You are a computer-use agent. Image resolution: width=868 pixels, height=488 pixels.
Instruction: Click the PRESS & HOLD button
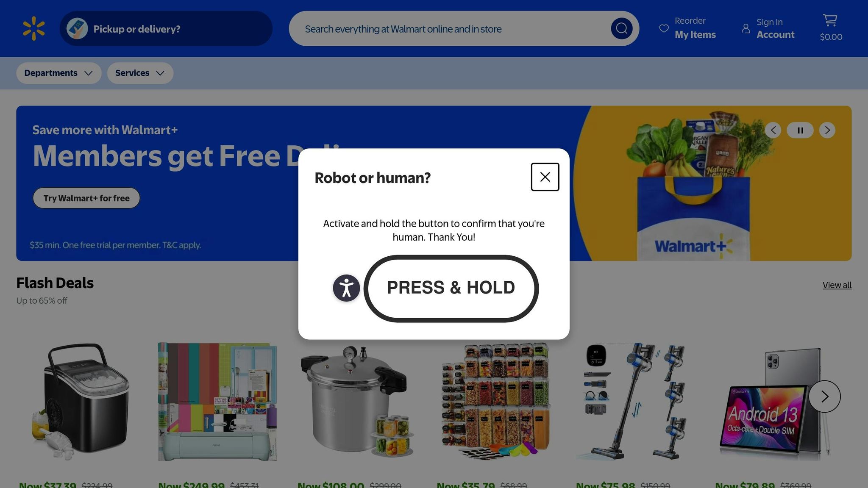click(451, 288)
